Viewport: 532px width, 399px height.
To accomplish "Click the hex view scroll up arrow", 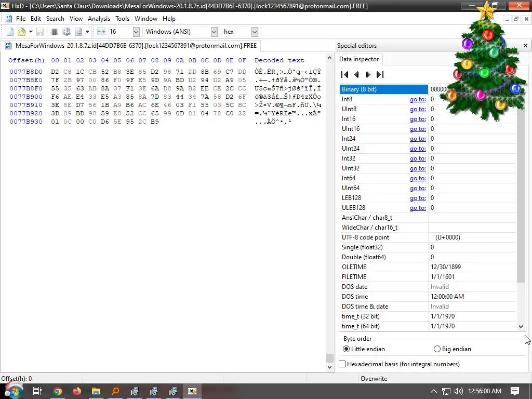I will coord(329,58).
